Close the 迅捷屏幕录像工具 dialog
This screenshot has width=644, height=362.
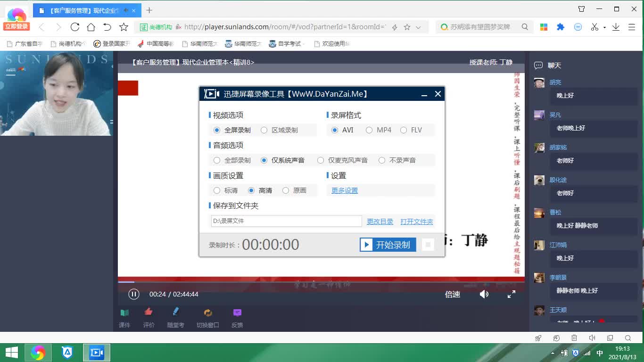tap(438, 94)
